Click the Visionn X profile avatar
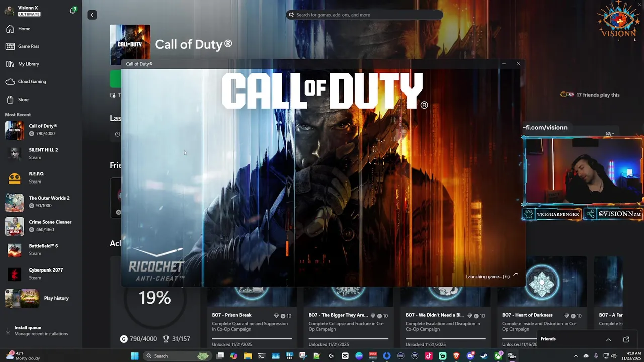The width and height of the screenshot is (644, 362). (9, 11)
